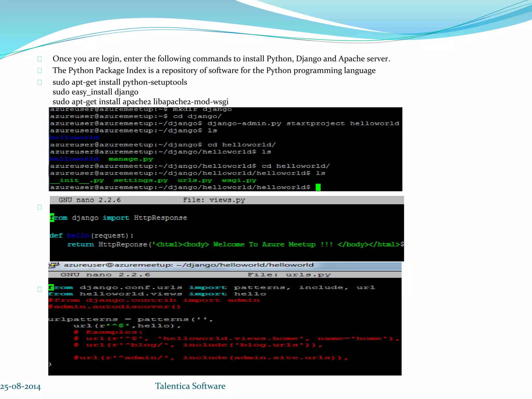The image size is (532, 399).
Task: Click 'settings.py' in the terminal listing
Action: coord(141,180)
